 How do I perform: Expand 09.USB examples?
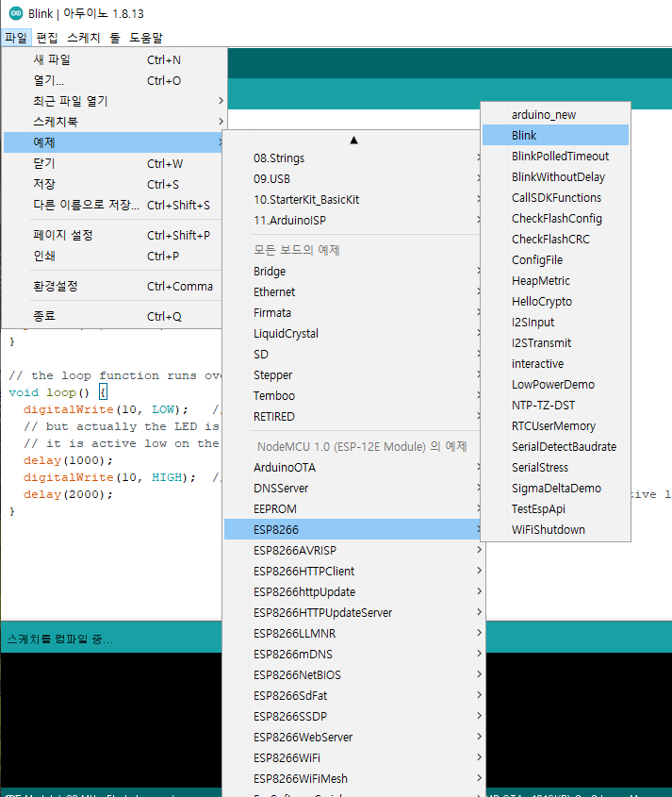click(x=352, y=179)
